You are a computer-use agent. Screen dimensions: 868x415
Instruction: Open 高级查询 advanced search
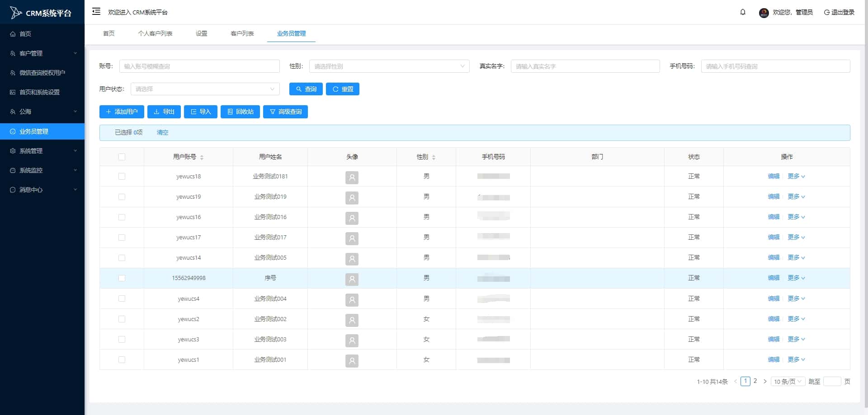point(285,112)
